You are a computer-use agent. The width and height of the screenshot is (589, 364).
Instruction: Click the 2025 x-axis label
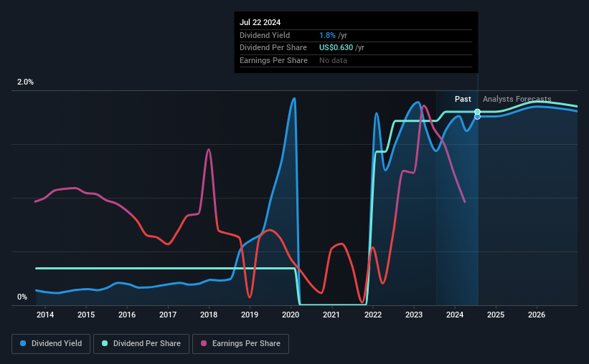pos(496,315)
